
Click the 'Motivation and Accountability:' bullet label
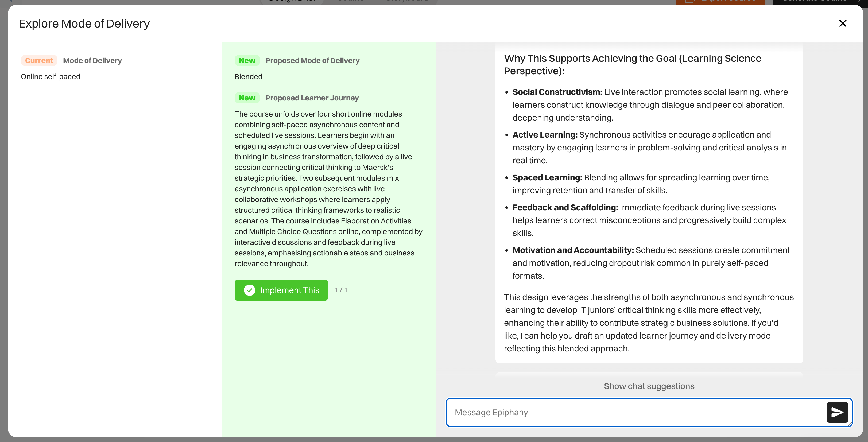coord(573,250)
